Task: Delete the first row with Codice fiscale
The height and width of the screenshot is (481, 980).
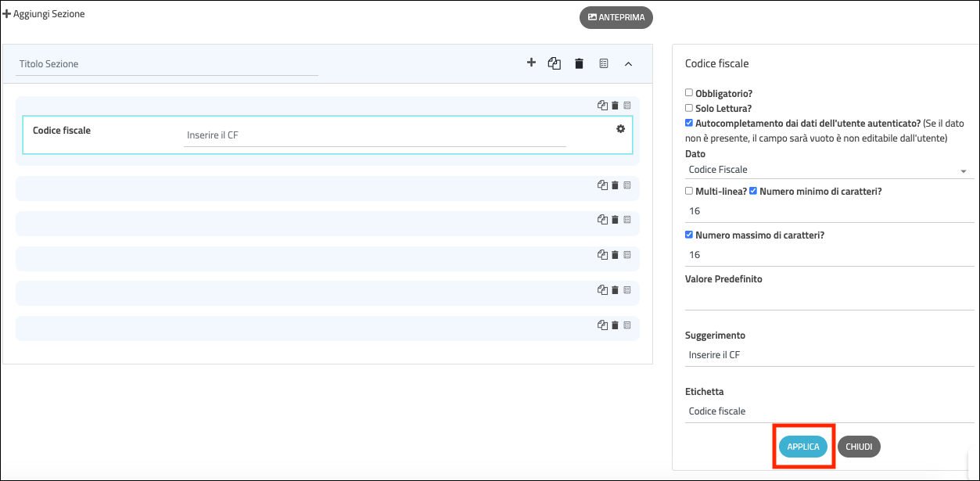Action: point(615,106)
